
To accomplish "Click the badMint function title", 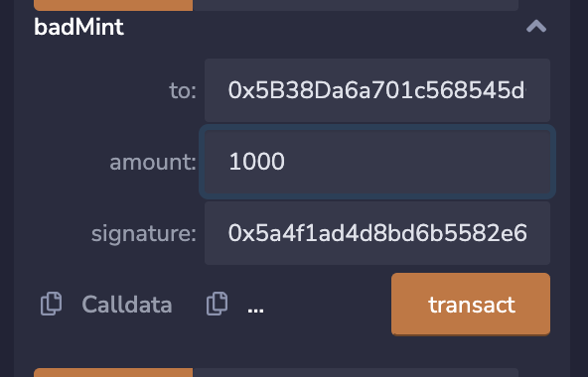I will [78, 27].
